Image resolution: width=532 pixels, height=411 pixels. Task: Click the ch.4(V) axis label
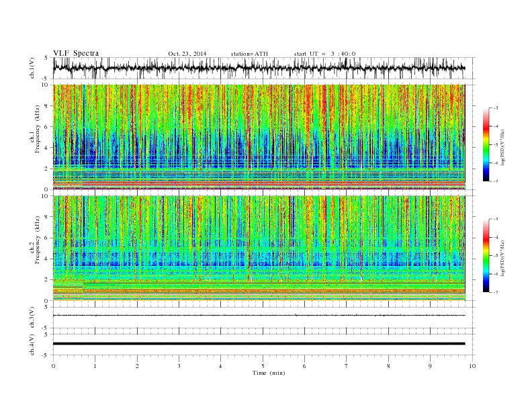[x=32, y=345]
